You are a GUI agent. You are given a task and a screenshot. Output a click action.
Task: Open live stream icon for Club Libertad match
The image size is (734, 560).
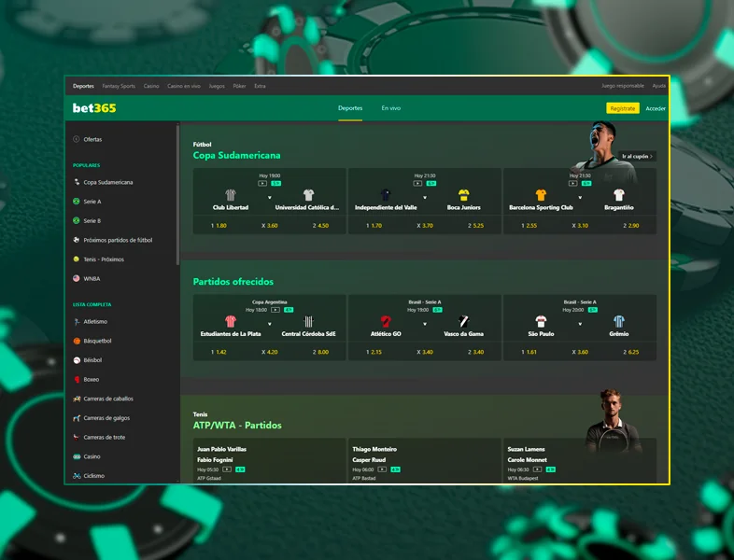pyautogui.click(x=262, y=184)
